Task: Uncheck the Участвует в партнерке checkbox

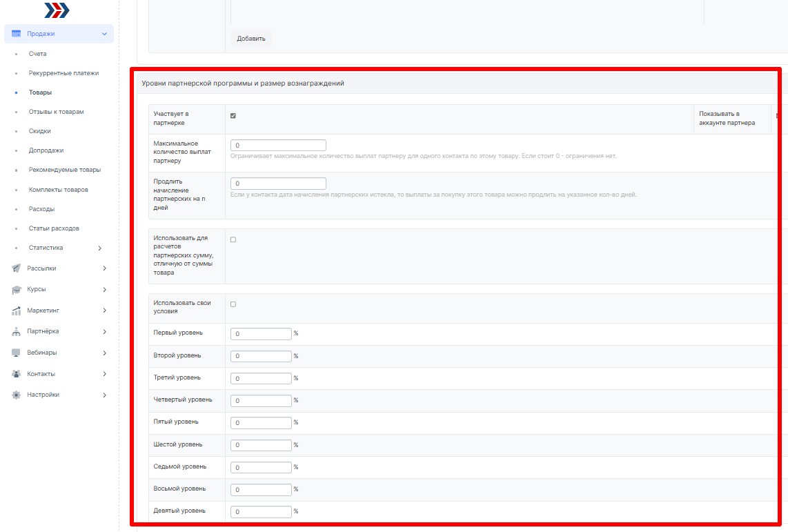Action: point(233,116)
